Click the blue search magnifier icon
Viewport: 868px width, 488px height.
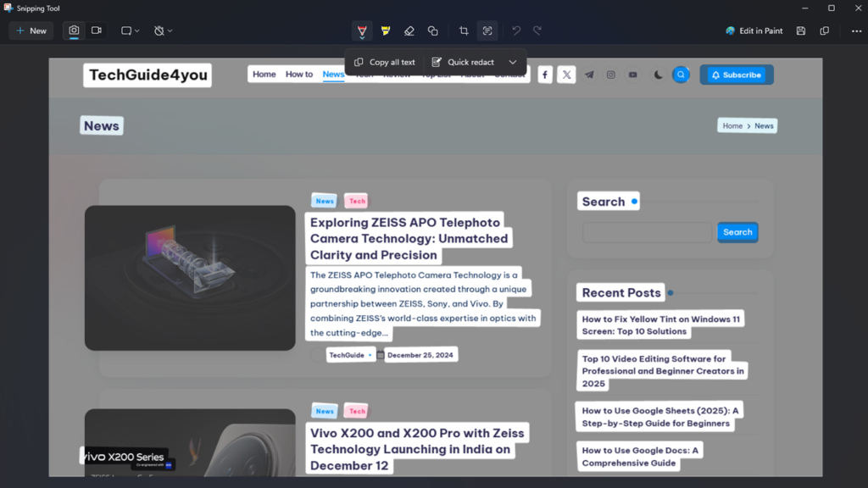681,75
